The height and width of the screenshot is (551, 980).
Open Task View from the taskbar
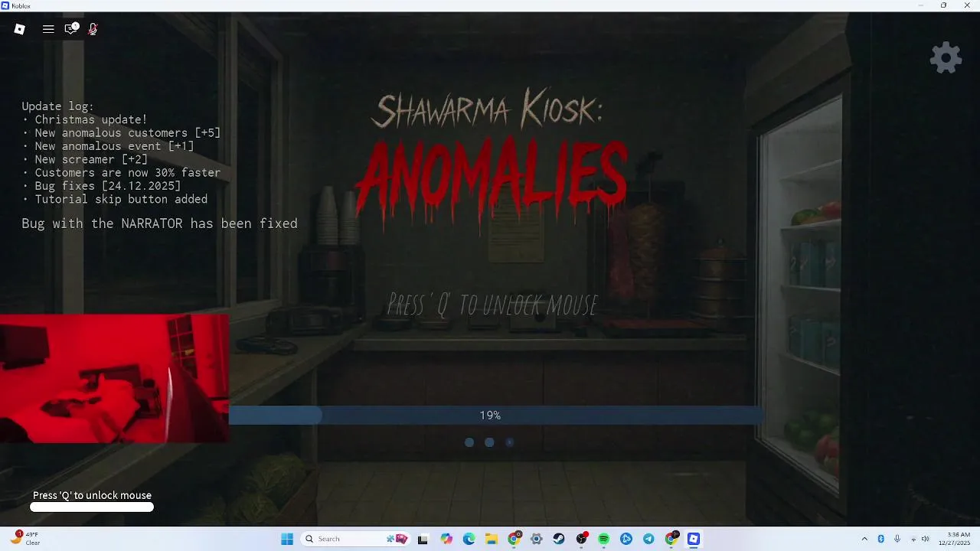(423, 539)
